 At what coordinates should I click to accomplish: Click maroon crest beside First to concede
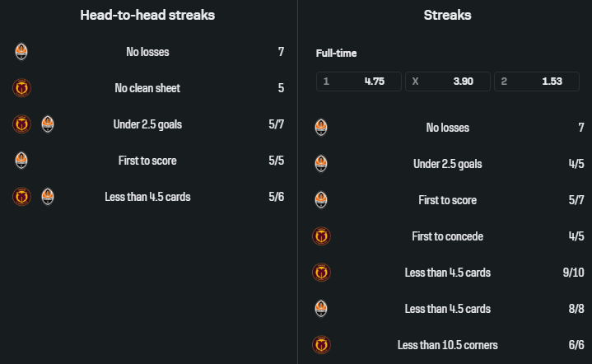click(321, 236)
